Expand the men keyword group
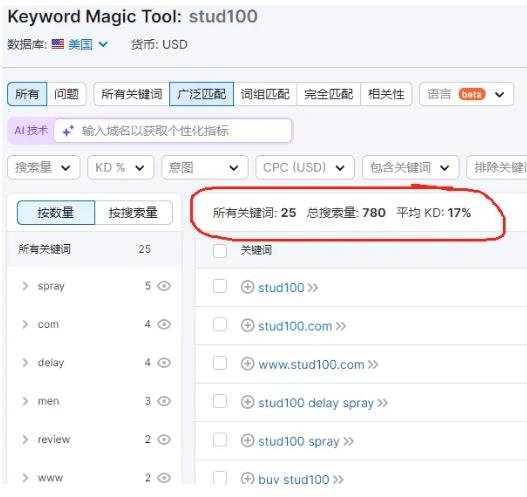This screenshot has height=497, width=527. point(25,401)
